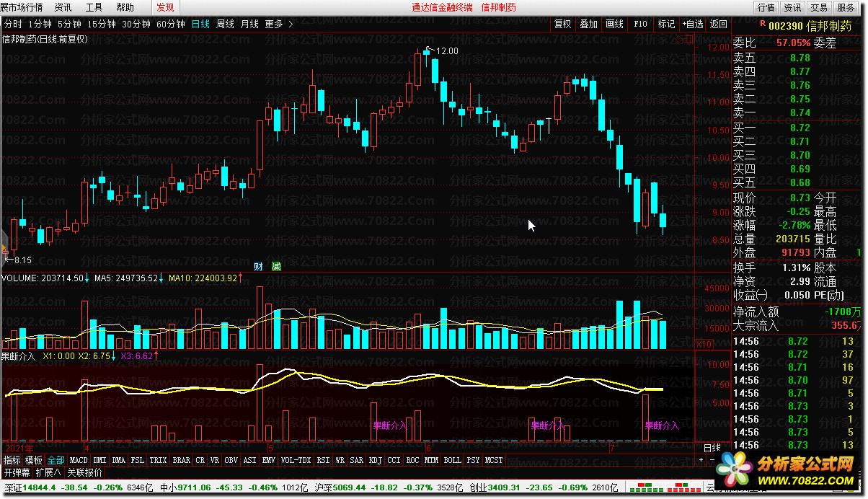Viewport: 868px width, 499px height.
Task: Switch to 周线 weekly chart
Action: point(225,24)
